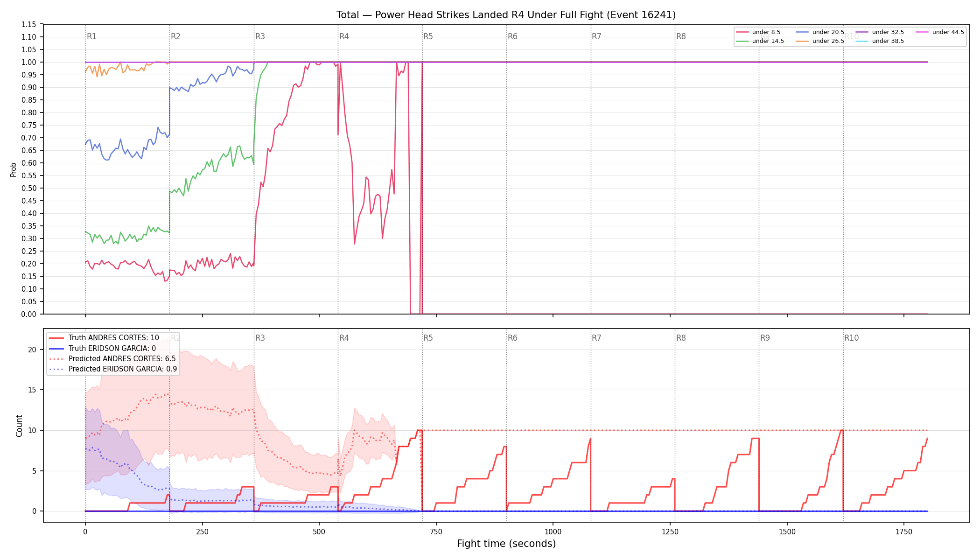Select the 'under 8.5' legend entry
This screenshot has width=980, height=560.
758,32
